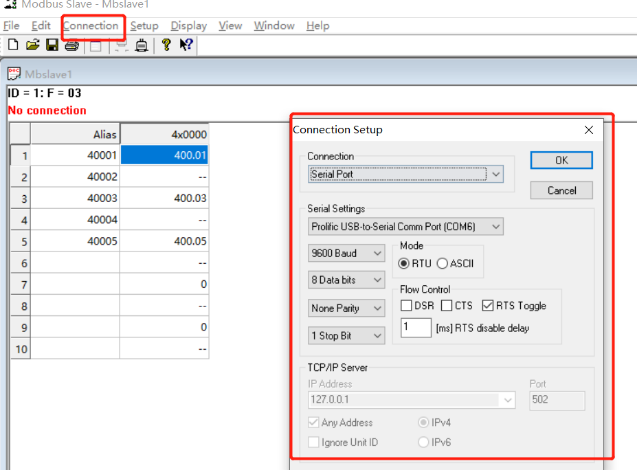637x470 pixels.
Task: Click the Cancel button
Action: coord(561,190)
